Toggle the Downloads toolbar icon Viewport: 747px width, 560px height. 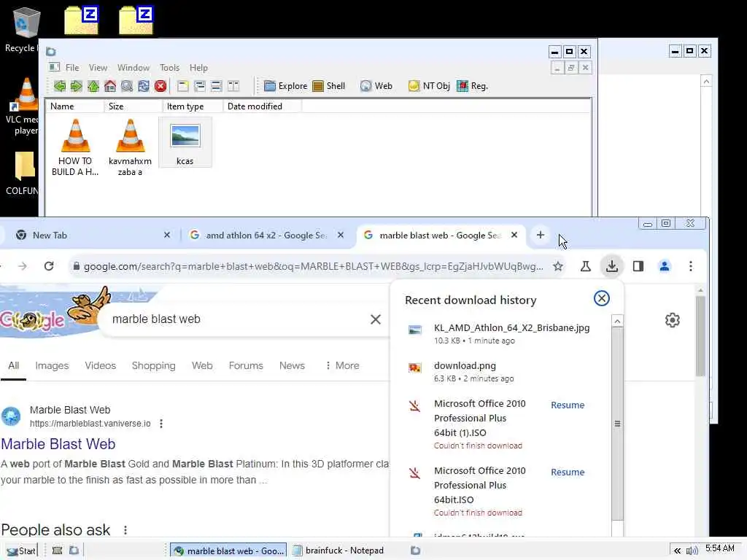pyautogui.click(x=612, y=266)
